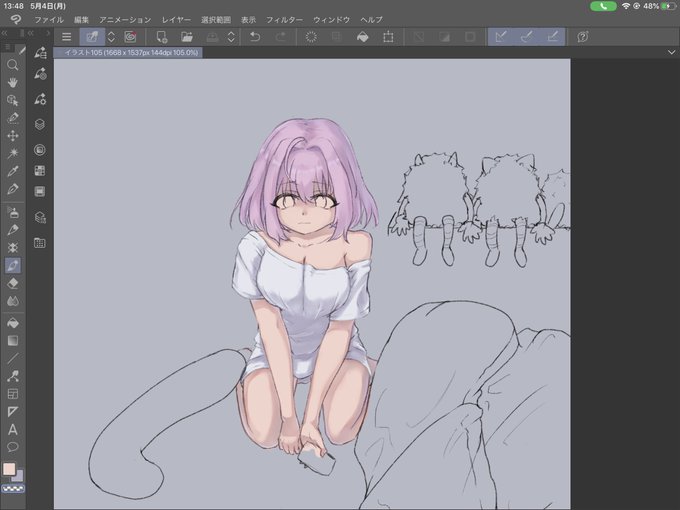Image resolution: width=680 pixels, height=510 pixels.
Task: Toggle Snap to Ruler
Action: 501,37
